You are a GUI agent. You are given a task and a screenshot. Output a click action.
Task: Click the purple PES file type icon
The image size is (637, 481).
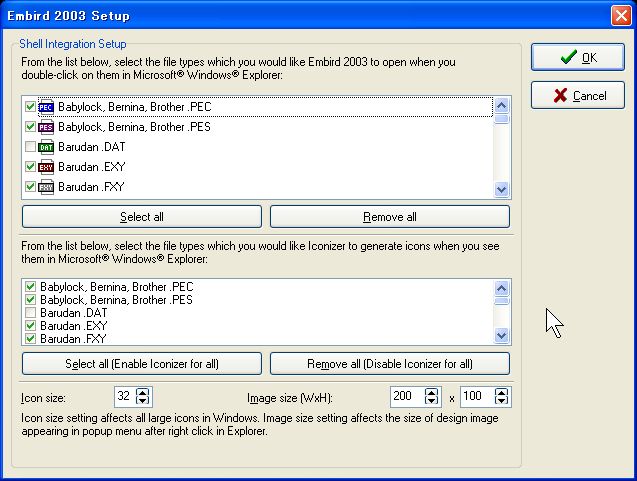coord(46,127)
